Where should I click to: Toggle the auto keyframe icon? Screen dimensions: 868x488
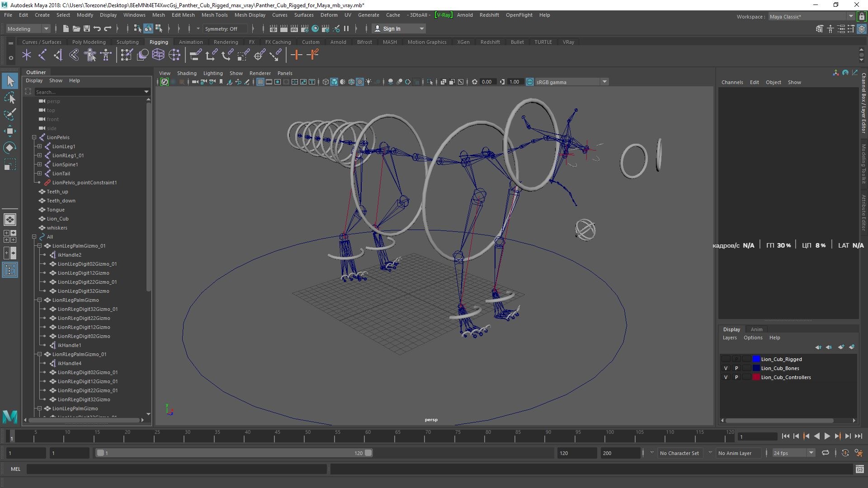[845, 453]
